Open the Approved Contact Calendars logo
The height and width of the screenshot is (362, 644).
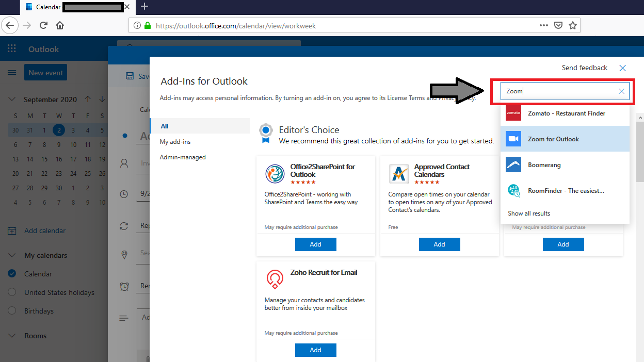[x=399, y=174]
